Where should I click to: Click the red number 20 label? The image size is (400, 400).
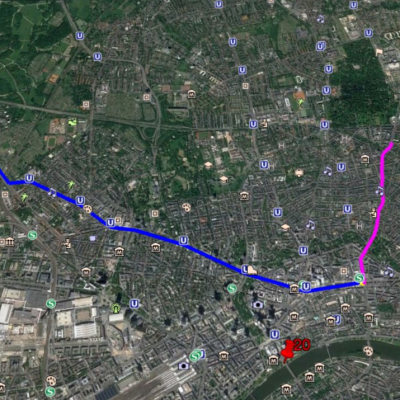point(302,345)
